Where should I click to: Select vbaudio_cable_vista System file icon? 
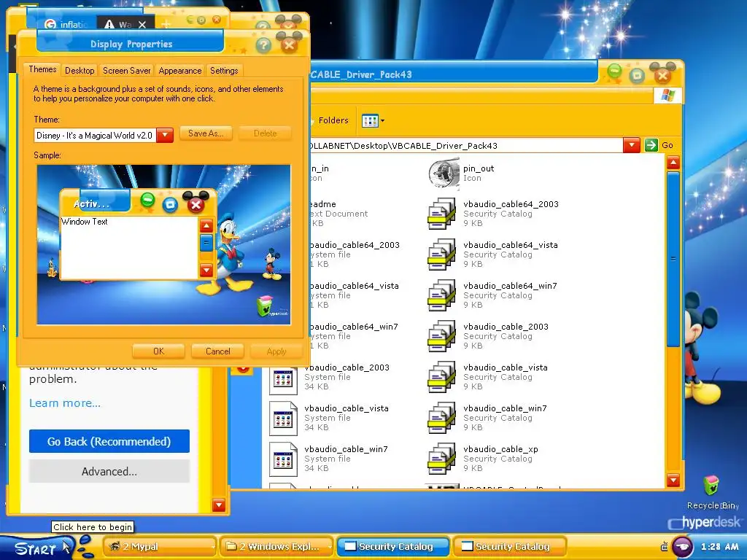[x=283, y=419]
